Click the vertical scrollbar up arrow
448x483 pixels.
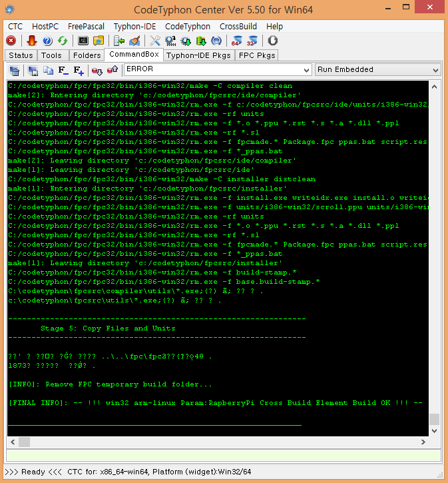(x=434, y=87)
